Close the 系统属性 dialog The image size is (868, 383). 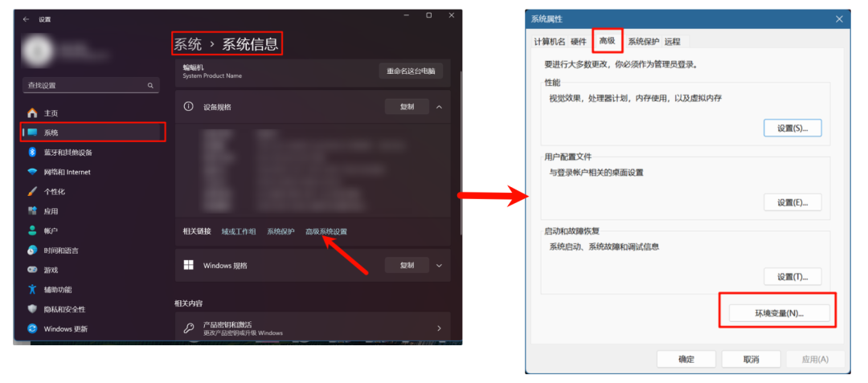point(838,18)
